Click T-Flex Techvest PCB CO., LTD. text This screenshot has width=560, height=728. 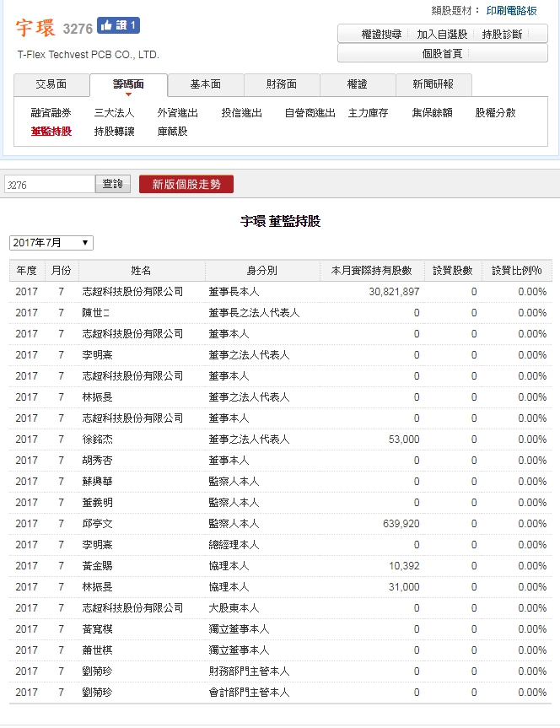(x=89, y=55)
